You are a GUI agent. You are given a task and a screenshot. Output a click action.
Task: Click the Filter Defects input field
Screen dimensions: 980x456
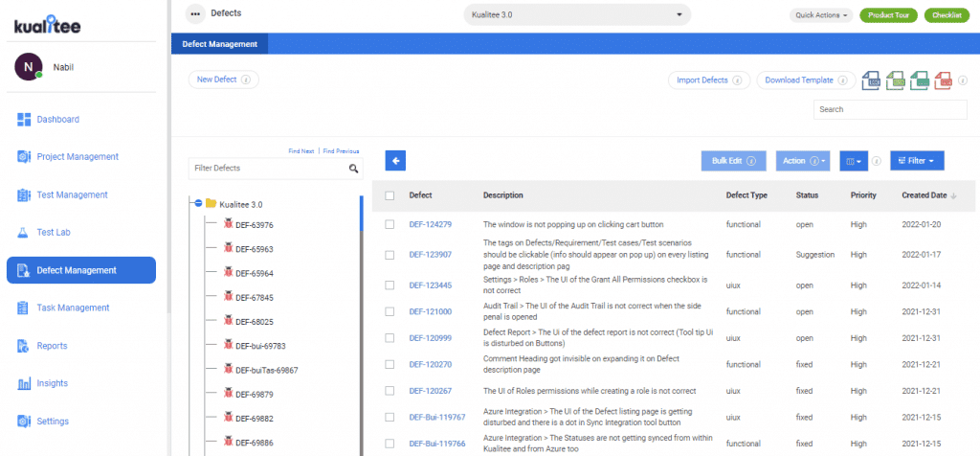(x=276, y=169)
